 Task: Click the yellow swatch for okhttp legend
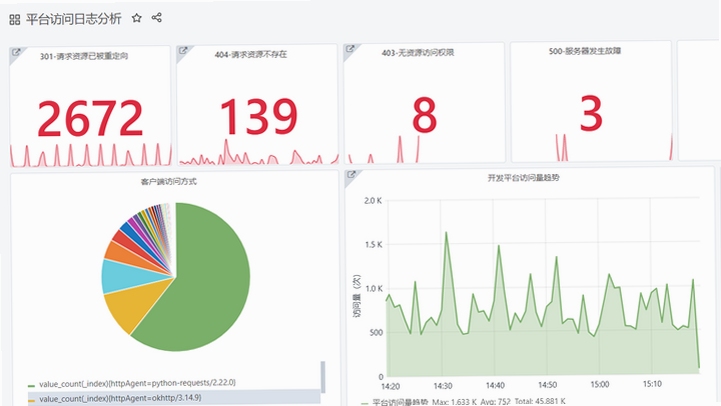click(31, 401)
